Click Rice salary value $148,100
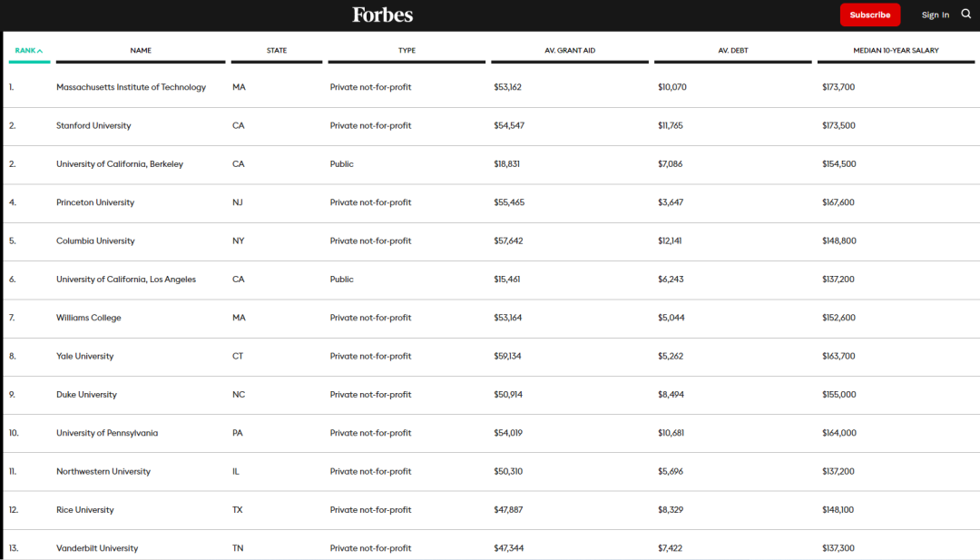The image size is (980, 560). tap(838, 510)
